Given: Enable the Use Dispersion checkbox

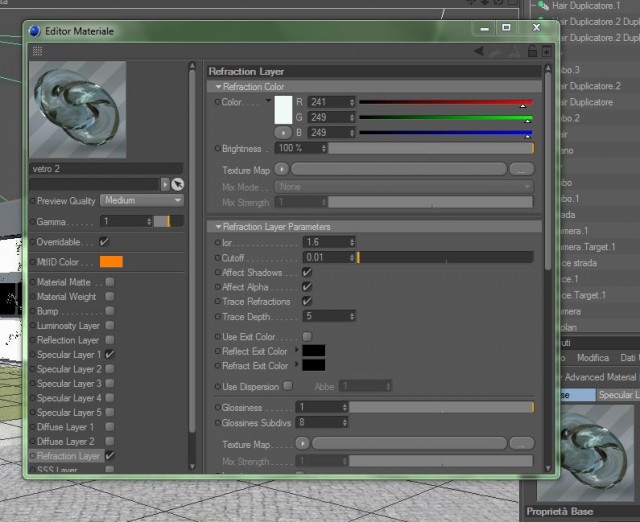Looking at the screenshot, I should point(288,386).
